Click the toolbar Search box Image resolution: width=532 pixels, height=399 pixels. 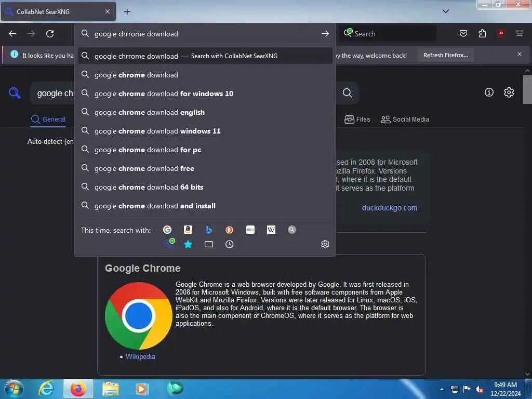388,34
